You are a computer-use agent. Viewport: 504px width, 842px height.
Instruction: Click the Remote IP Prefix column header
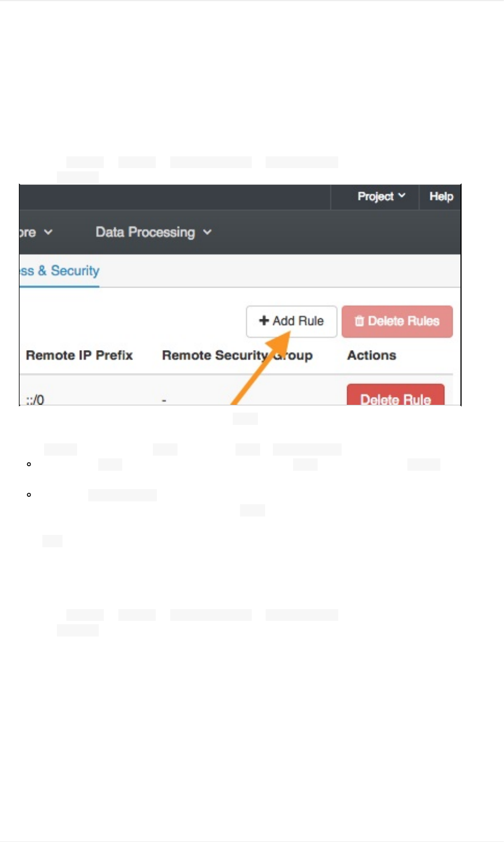pos(79,355)
